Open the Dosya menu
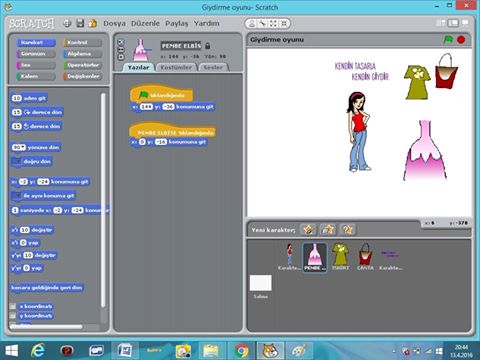480x360 pixels. click(114, 23)
